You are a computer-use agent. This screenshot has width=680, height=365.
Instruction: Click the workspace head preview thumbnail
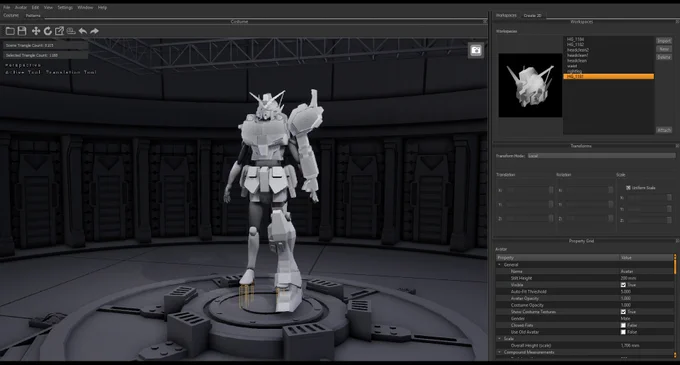click(x=530, y=85)
